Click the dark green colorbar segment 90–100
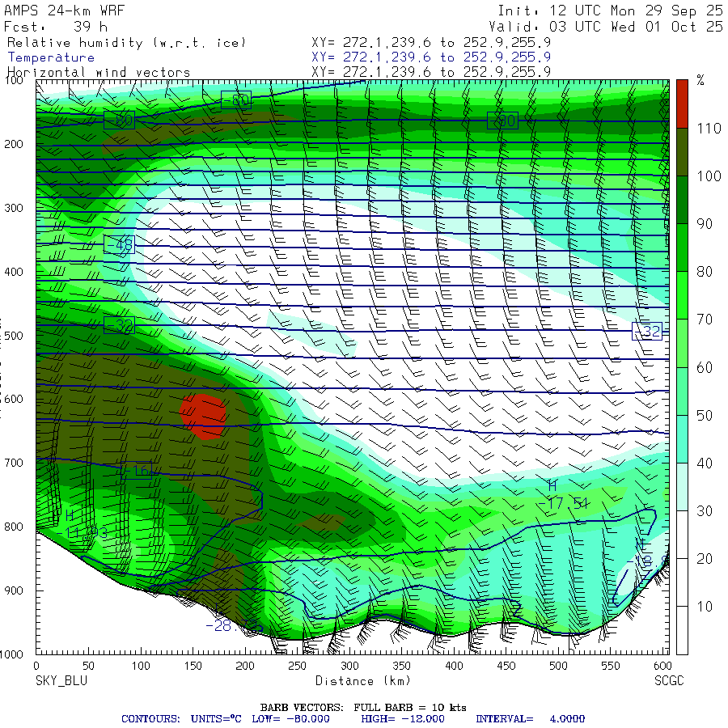Image resolution: width=728 pixels, height=728 pixels. [x=682, y=200]
